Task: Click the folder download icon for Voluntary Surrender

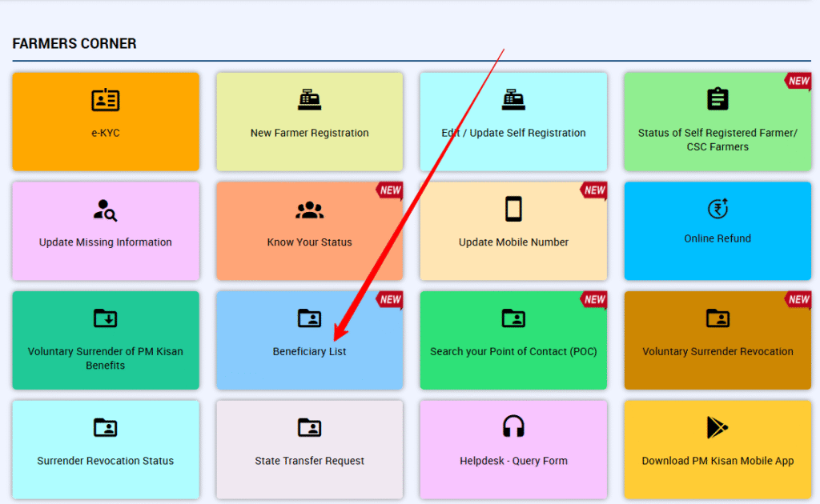Action: click(105, 318)
